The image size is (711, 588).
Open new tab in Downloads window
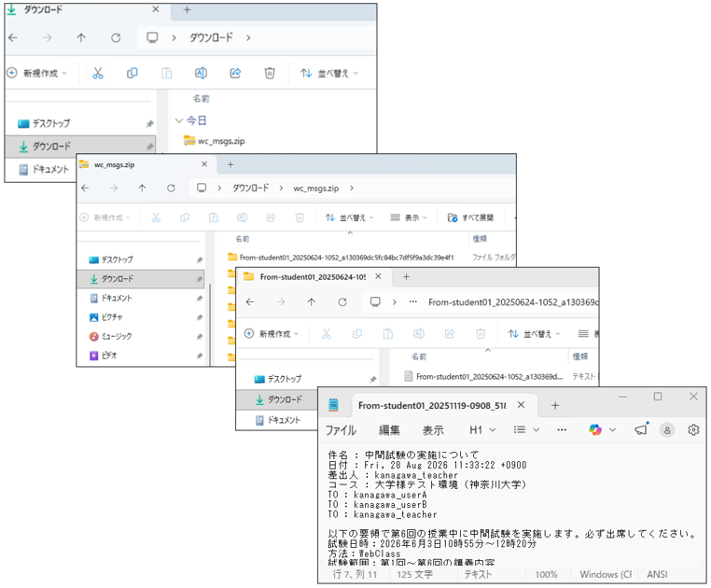187,9
